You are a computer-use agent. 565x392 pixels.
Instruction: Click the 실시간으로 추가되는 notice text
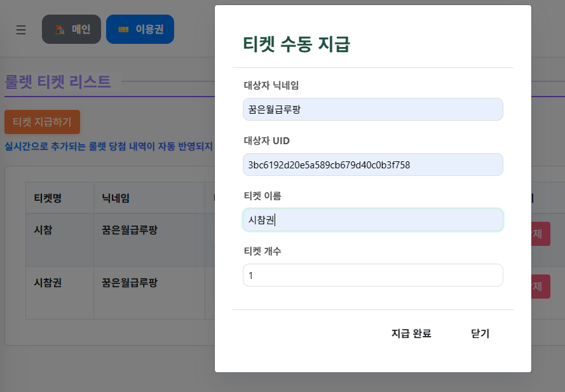pyautogui.click(x=109, y=146)
